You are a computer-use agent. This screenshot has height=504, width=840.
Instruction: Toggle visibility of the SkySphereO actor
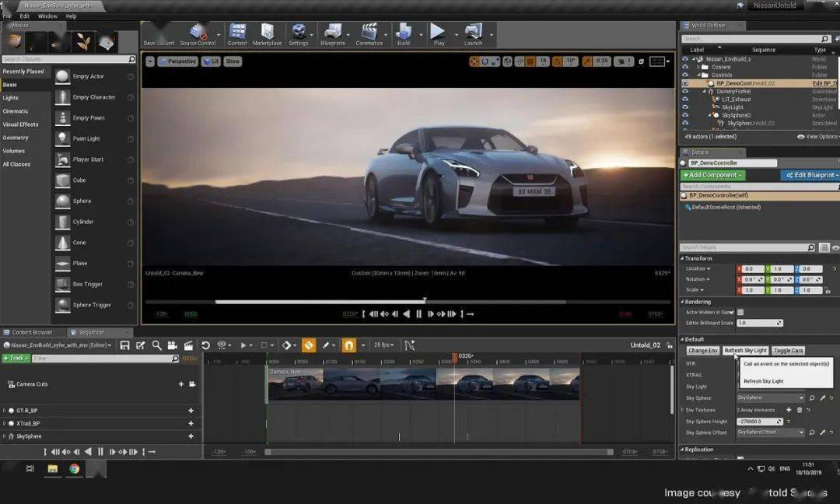(x=684, y=116)
